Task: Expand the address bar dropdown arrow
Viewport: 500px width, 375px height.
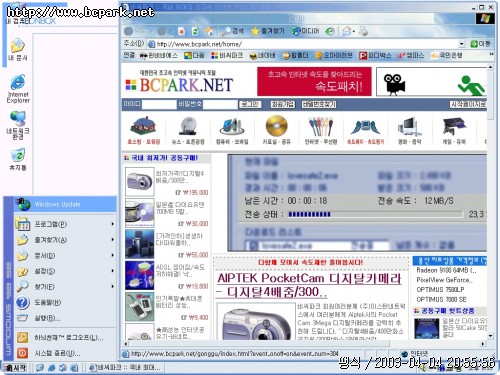Action: click(462, 44)
